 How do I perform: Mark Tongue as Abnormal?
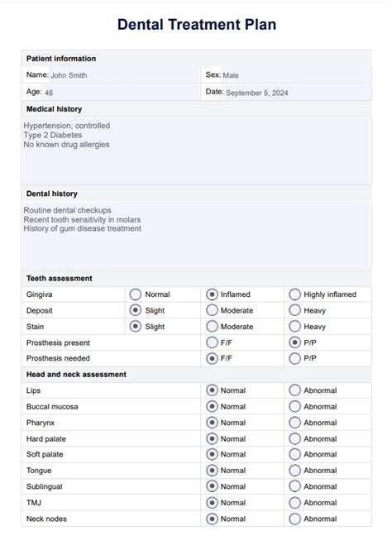click(294, 471)
